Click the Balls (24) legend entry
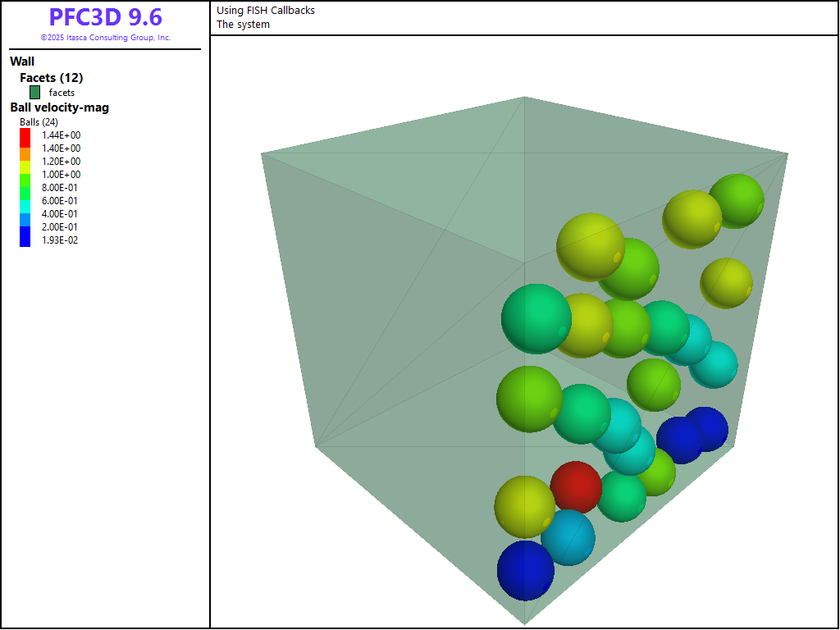Image resolution: width=840 pixels, height=630 pixels. pos(39,122)
